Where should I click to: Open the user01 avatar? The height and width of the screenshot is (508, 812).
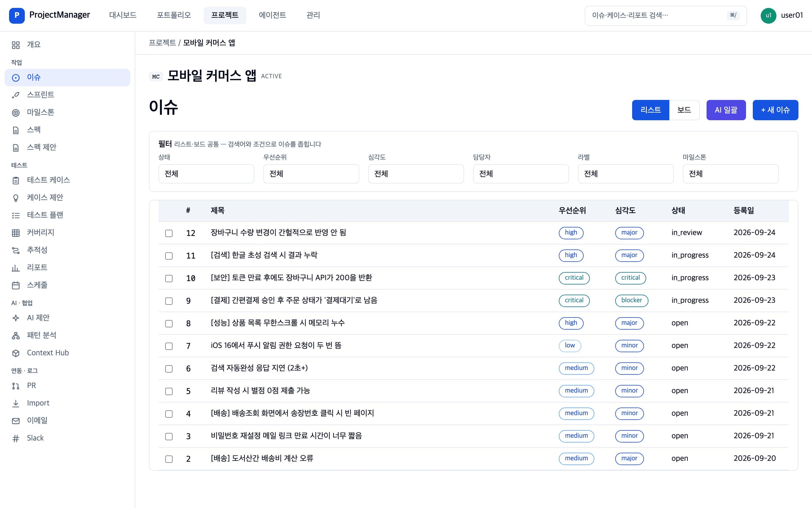[x=768, y=16]
